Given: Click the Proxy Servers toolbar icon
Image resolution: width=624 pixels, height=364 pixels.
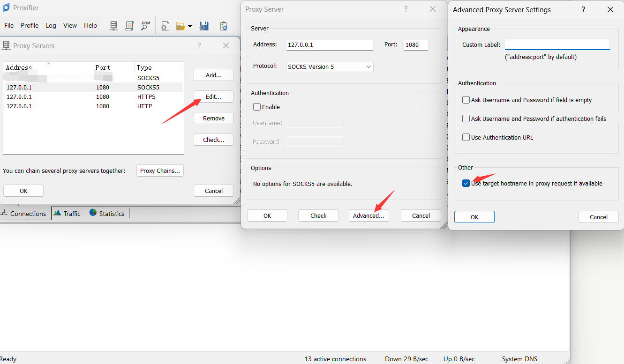Looking at the screenshot, I should click(113, 26).
